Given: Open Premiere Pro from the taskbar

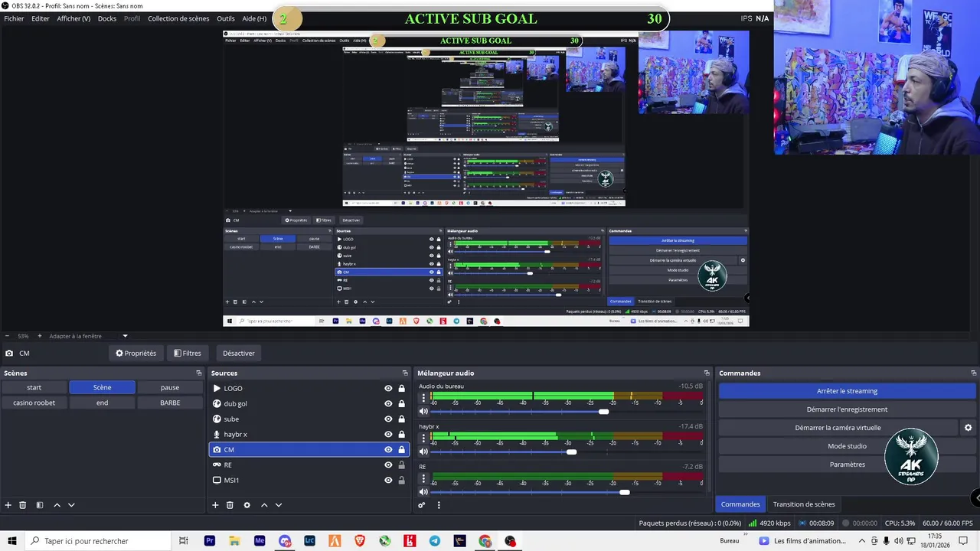Looking at the screenshot, I should 209,541.
